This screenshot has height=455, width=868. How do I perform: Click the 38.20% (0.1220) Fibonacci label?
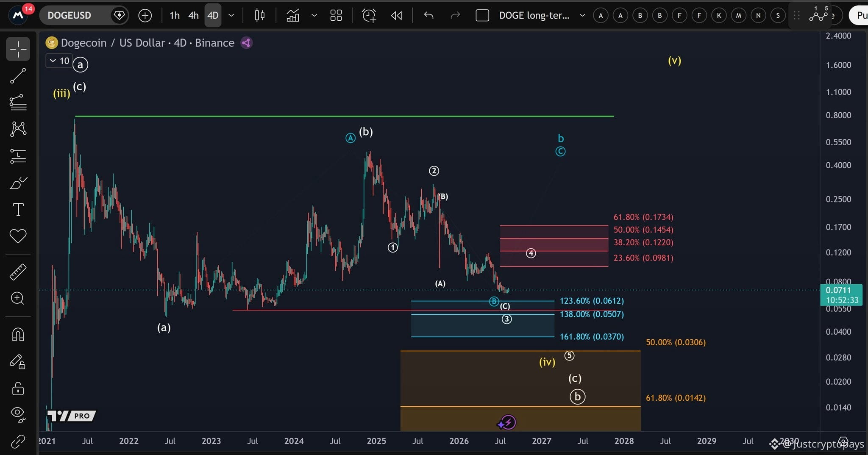pyautogui.click(x=643, y=242)
